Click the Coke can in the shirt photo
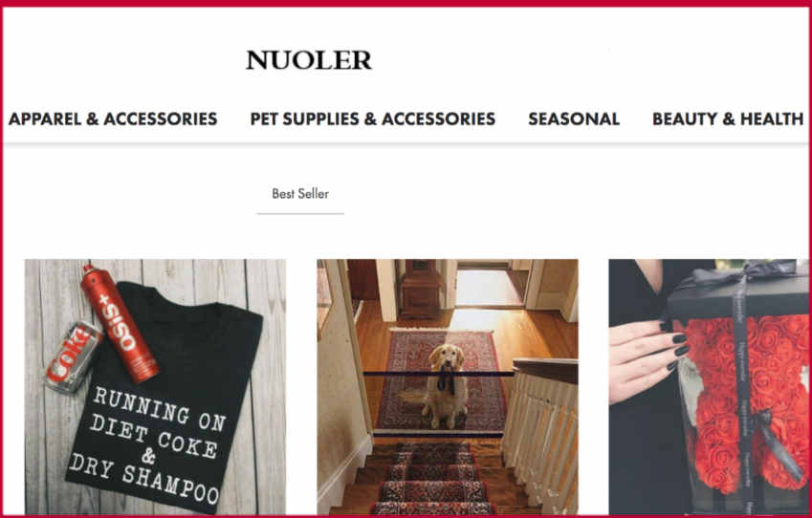The width and height of the screenshot is (812, 518). (73, 356)
